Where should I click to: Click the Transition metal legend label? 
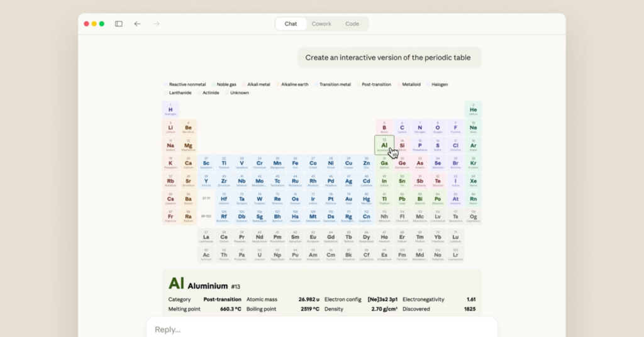[x=335, y=84]
